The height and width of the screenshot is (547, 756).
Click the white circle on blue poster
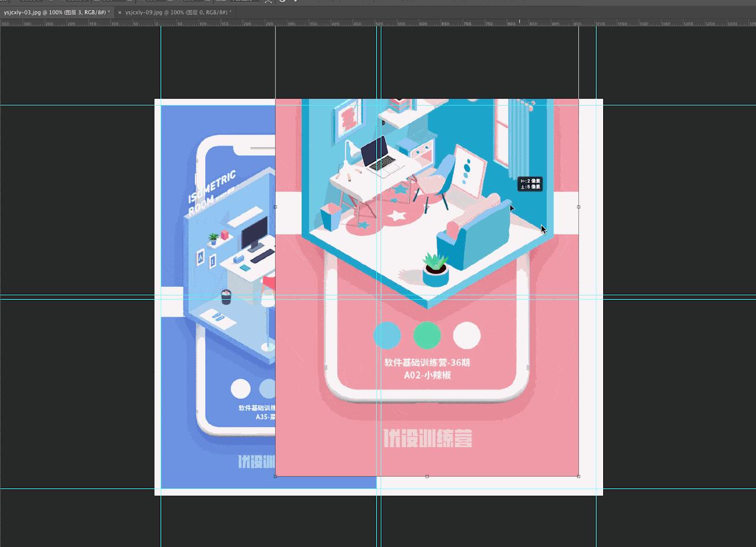[x=240, y=389]
